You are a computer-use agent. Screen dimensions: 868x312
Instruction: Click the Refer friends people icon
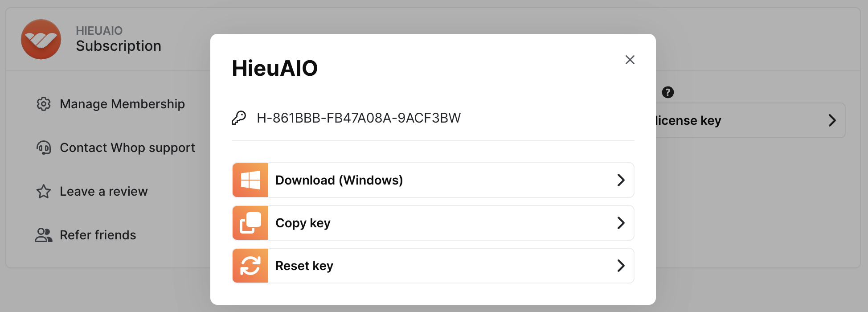point(44,235)
